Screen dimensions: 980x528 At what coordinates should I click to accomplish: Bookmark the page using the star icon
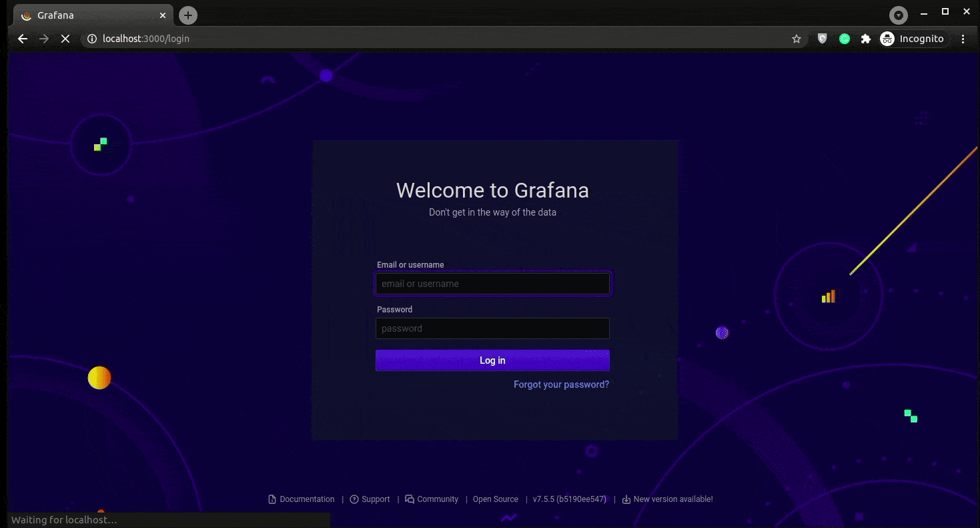pyautogui.click(x=796, y=39)
